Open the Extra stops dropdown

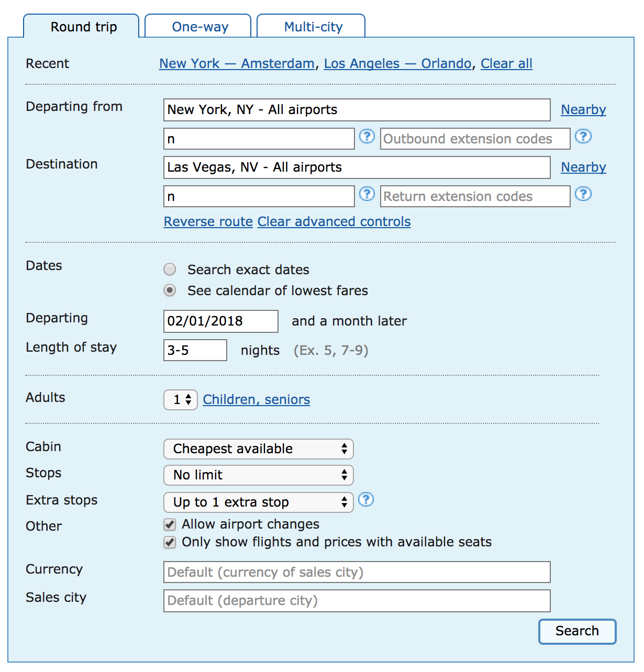point(258,502)
